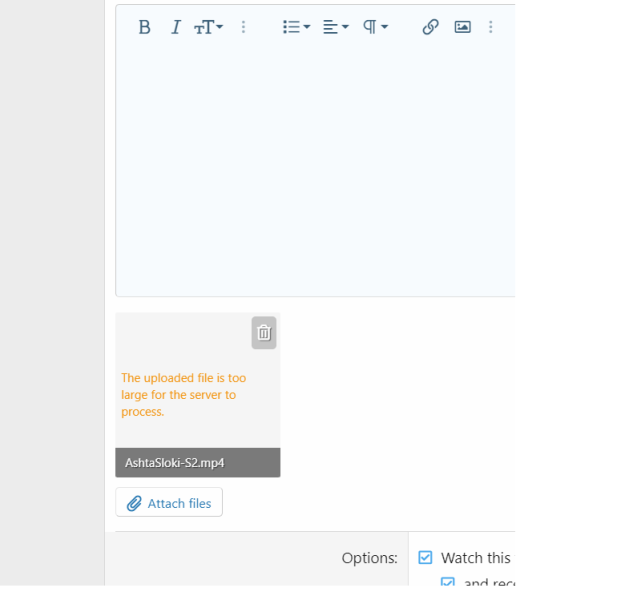Open more options beside the insert image icon
The width and height of the screenshot is (637, 600).
[490, 27]
